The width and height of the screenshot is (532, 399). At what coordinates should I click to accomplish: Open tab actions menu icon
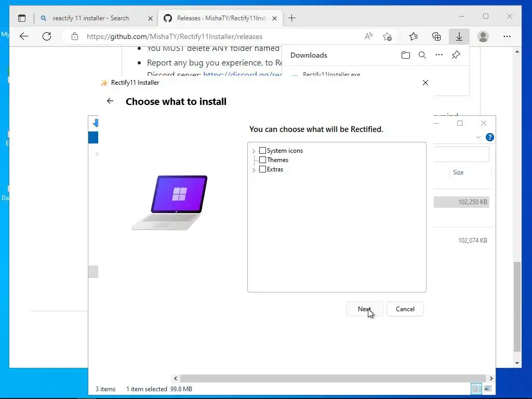[22, 18]
